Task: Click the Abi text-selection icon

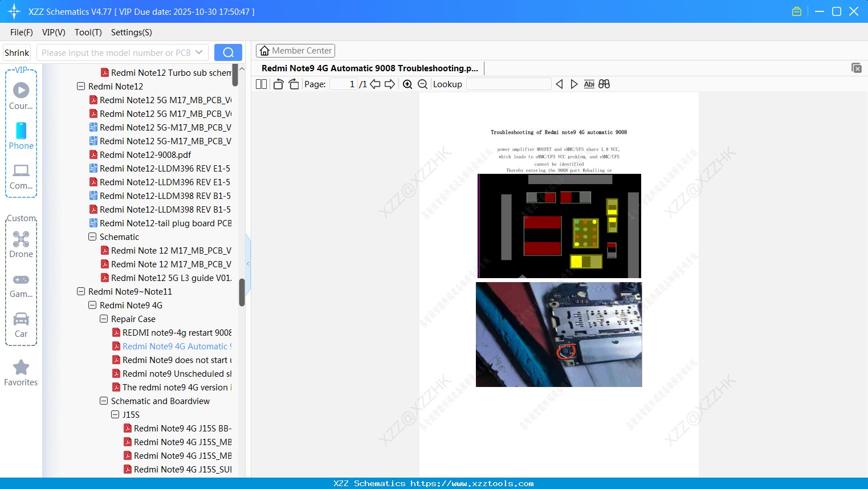Action: [x=589, y=84]
